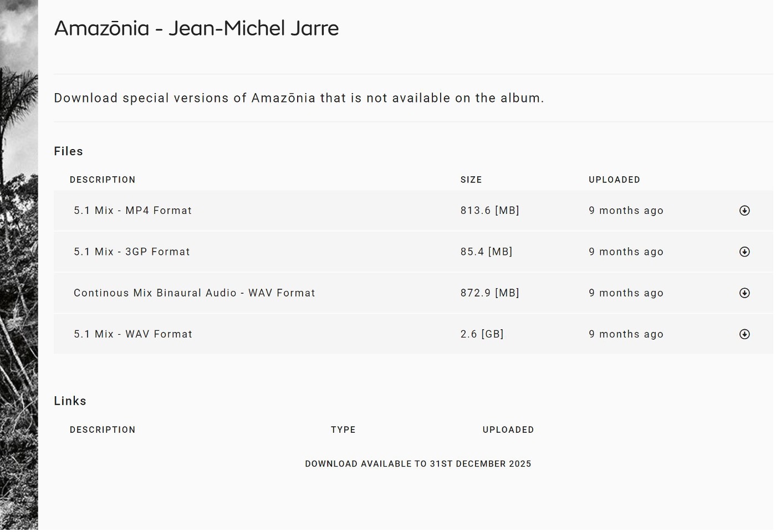
Task: Open 5.1 Mix - WAV Format entry
Action: click(x=133, y=334)
